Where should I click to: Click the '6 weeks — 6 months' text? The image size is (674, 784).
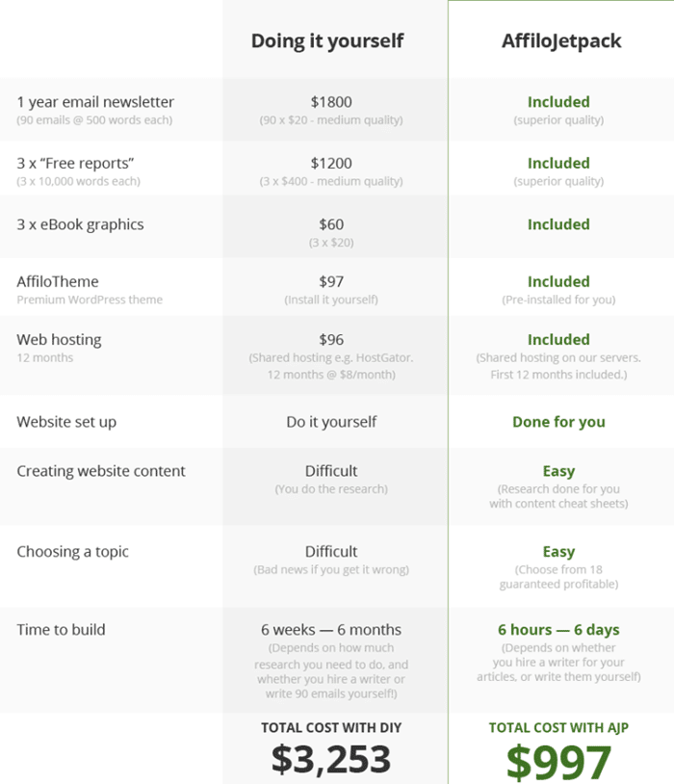331,630
